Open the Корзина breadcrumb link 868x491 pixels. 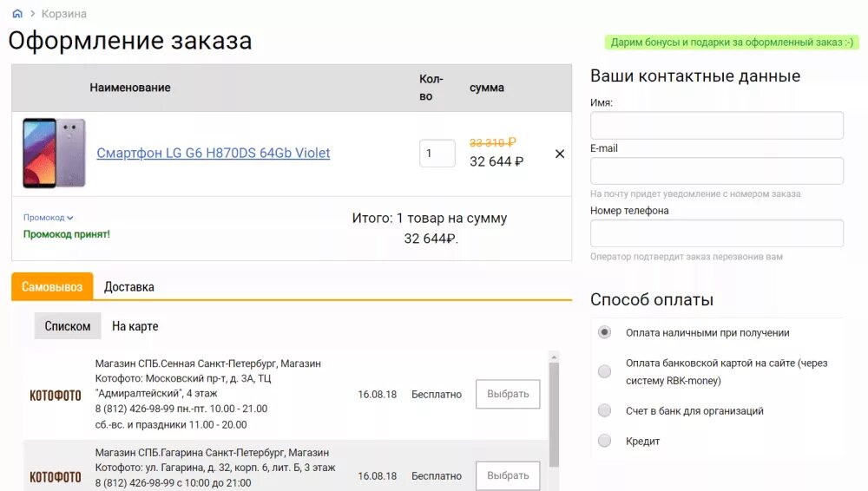(63, 14)
